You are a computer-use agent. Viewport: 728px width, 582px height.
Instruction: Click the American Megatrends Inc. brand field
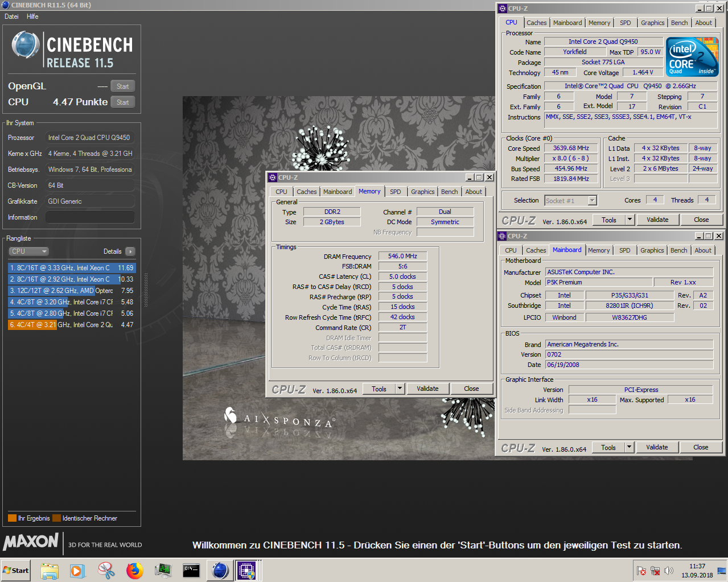click(629, 344)
